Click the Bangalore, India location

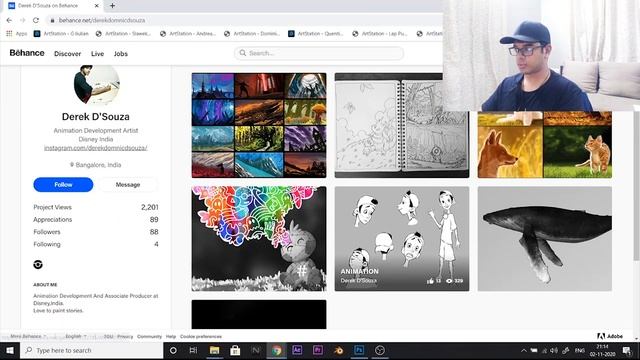[96, 165]
